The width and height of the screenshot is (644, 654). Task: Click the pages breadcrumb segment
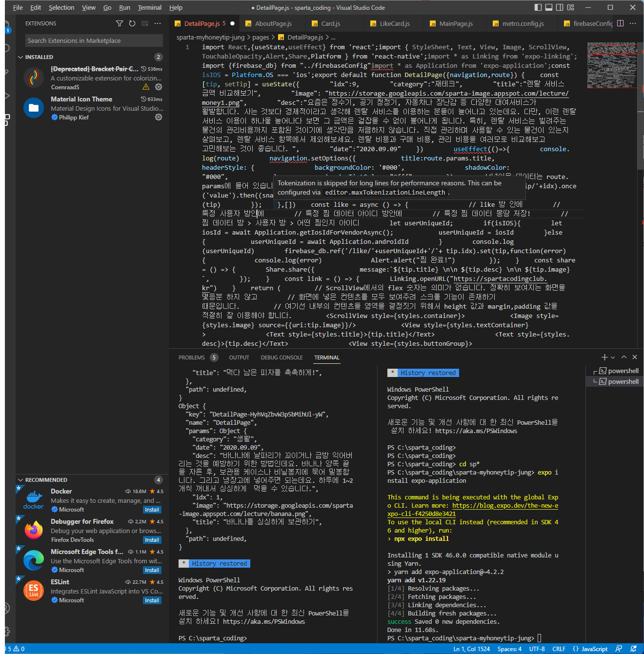coord(261,38)
